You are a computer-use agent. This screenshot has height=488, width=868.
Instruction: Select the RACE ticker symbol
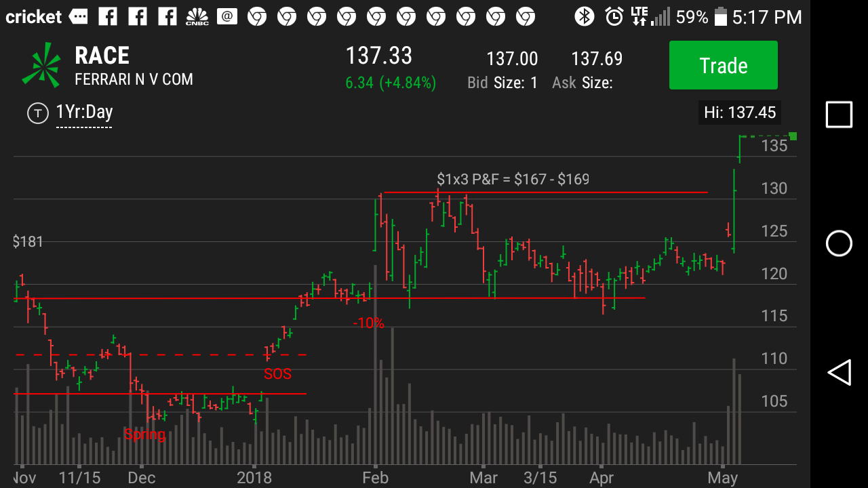[x=102, y=56]
